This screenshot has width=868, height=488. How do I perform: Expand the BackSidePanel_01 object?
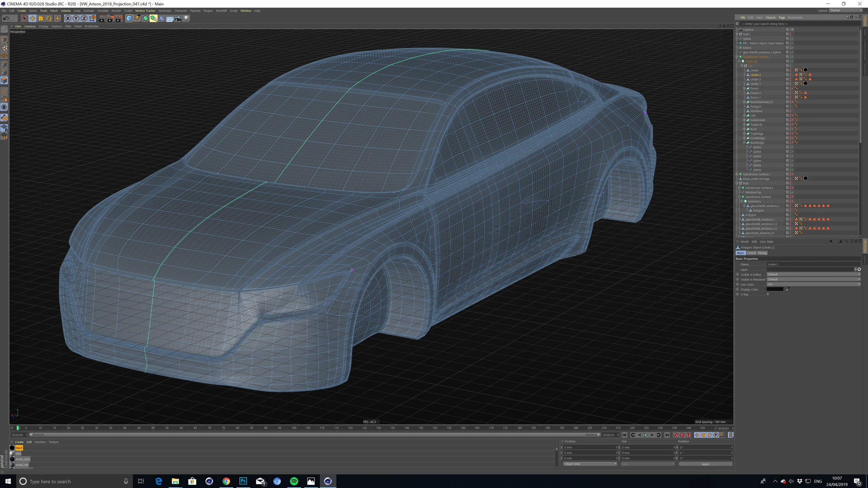tap(744, 102)
